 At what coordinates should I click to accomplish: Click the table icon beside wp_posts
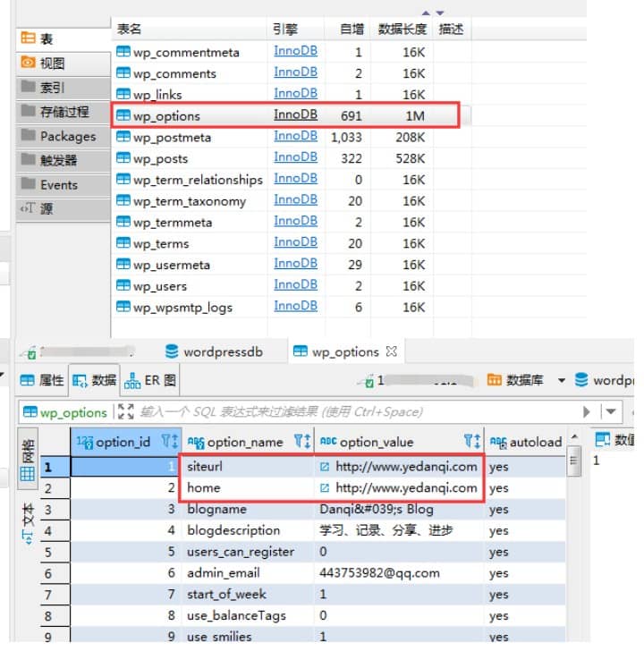(123, 158)
